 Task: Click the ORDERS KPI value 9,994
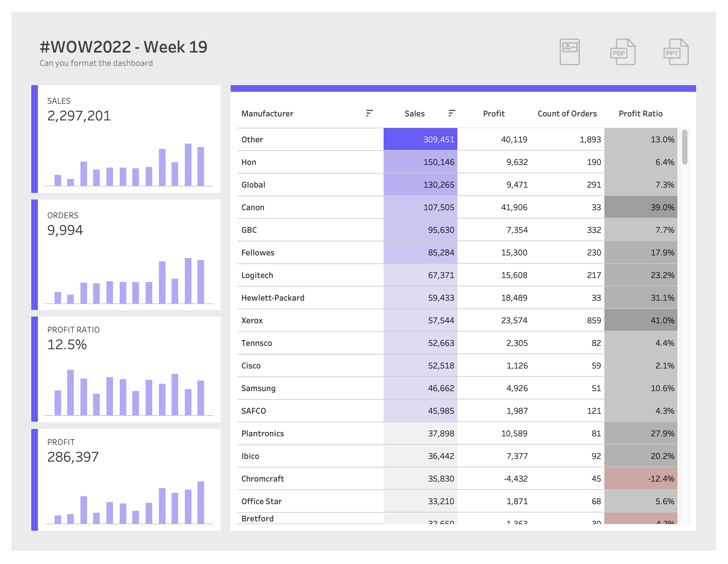[65, 230]
